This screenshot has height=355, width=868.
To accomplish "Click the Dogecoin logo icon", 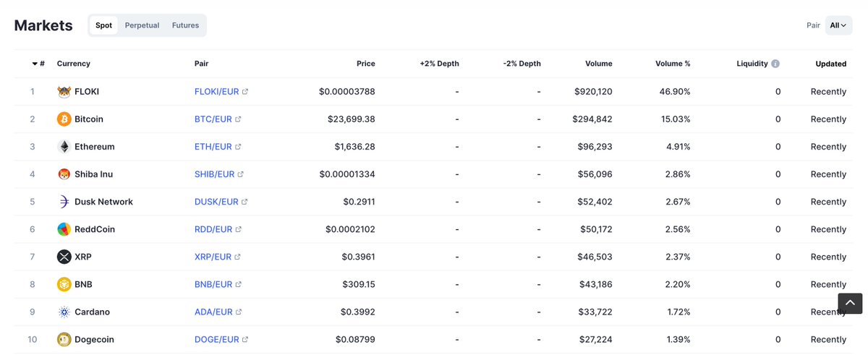I will [x=64, y=339].
